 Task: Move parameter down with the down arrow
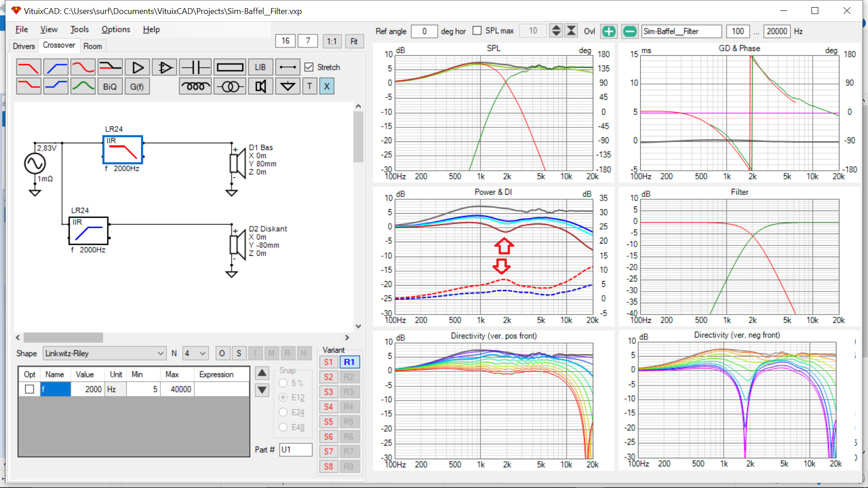click(262, 390)
